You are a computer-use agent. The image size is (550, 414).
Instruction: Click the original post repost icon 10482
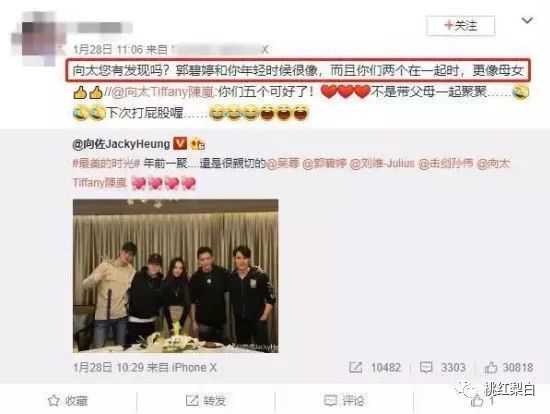pyautogui.click(x=375, y=367)
